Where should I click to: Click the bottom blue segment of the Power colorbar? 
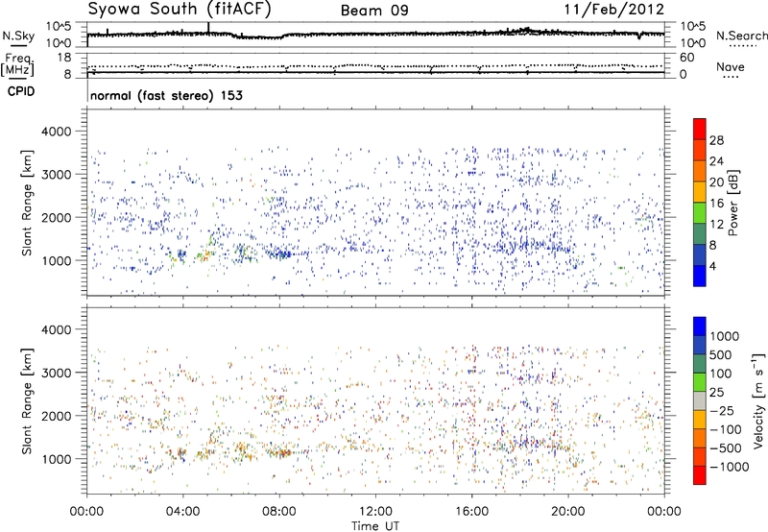click(700, 276)
